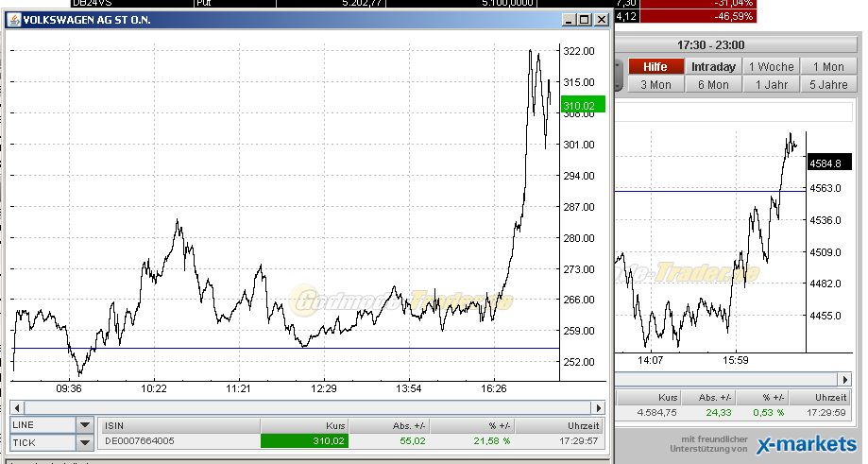This screenshot has width=868, height=464.
Task: Click the index timestamp 17:29:59
Action: click(x=825, y=413)
